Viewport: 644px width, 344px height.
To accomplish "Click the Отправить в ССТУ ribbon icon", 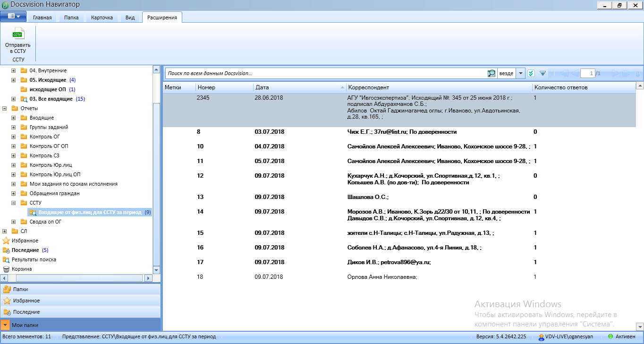I will coord(18,34).
